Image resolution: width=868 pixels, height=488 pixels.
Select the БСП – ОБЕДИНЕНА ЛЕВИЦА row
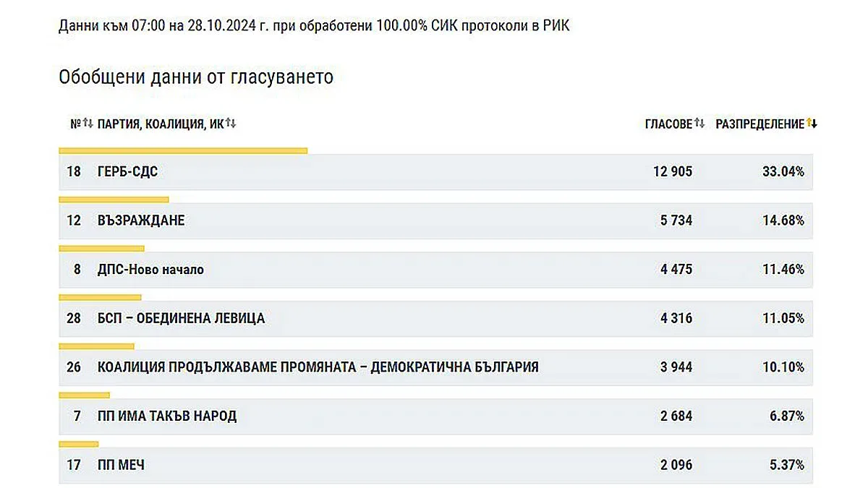[181, 318]
